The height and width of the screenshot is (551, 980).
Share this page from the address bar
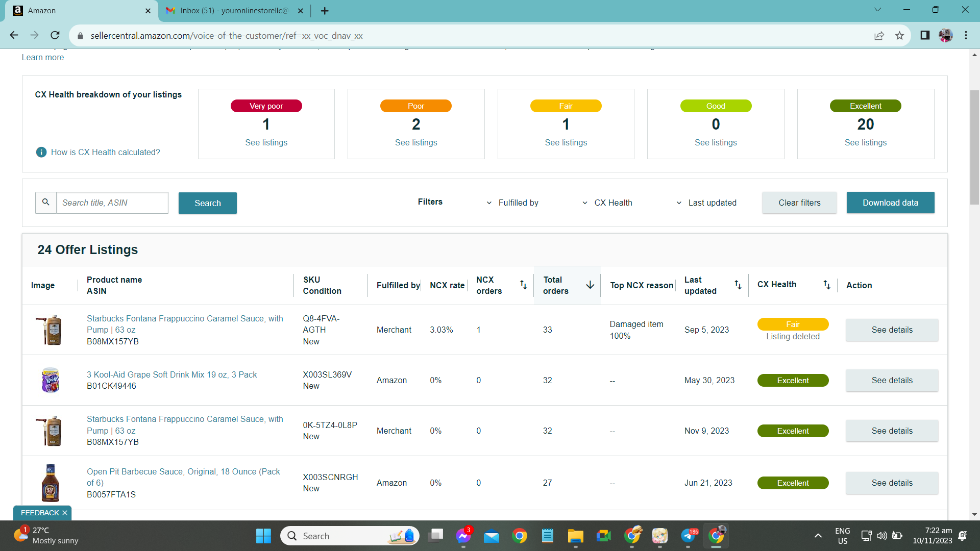point(879,36)
